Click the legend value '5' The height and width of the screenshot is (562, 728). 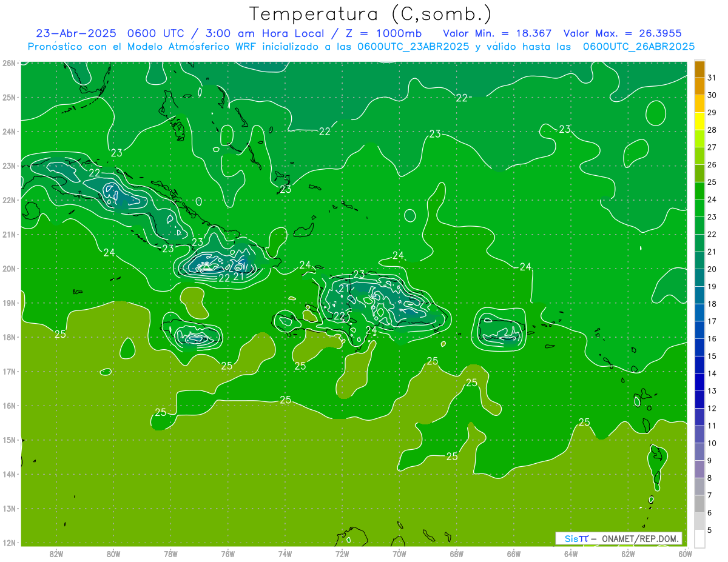coord(710,530)
